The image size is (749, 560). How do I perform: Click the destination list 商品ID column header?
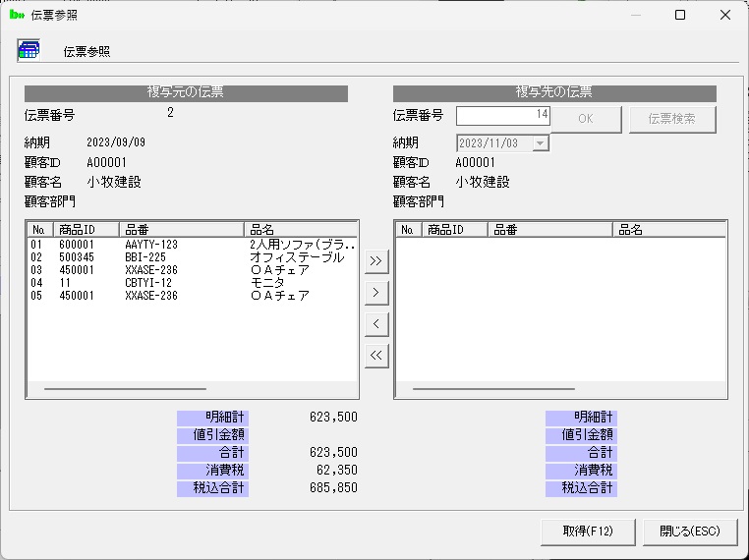[x=455, y=230]
